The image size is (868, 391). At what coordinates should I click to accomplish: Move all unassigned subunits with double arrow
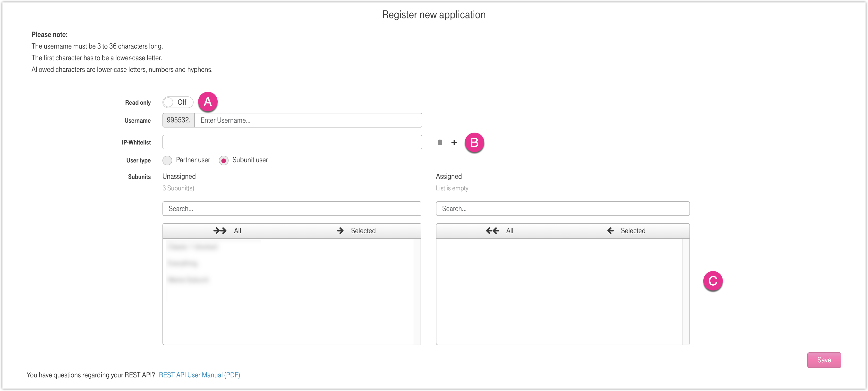(227, 230)
